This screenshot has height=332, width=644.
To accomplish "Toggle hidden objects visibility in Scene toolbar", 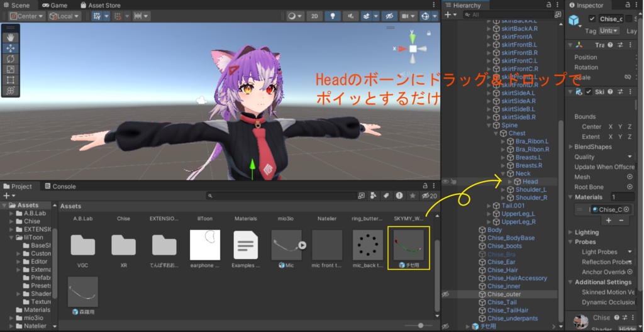I will click(388, 16).
